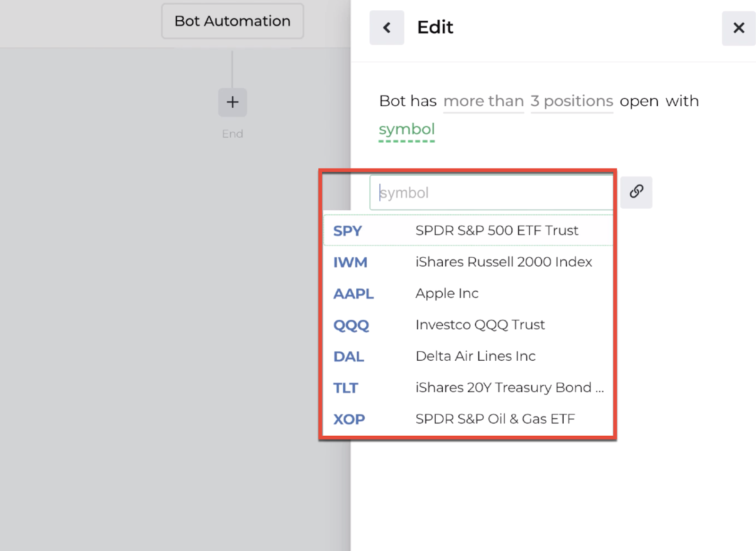
Task: Pick QQQ Investco QQQ Trust
Action: tap(468, 325)
